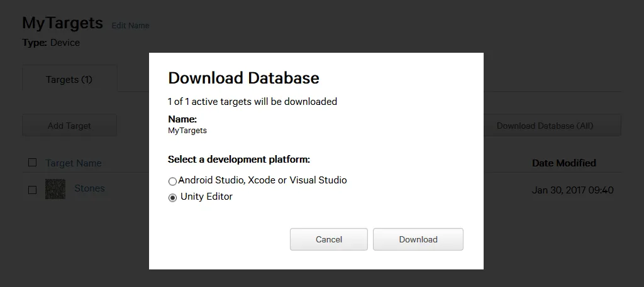Viewport: 644px width, 287px height.
Task: Click the Edit Name link
Action: pyautogui.click(x=130, y=25)
